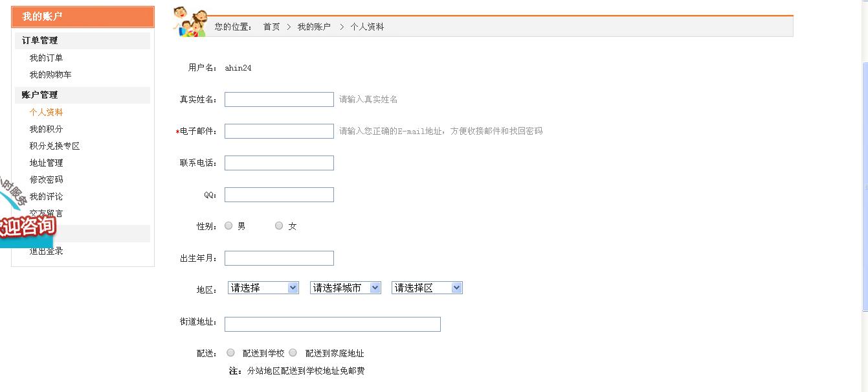Click the family cartoon icon in breadcrumb
The height and width of the screenshot is (392, 868).
190,22
